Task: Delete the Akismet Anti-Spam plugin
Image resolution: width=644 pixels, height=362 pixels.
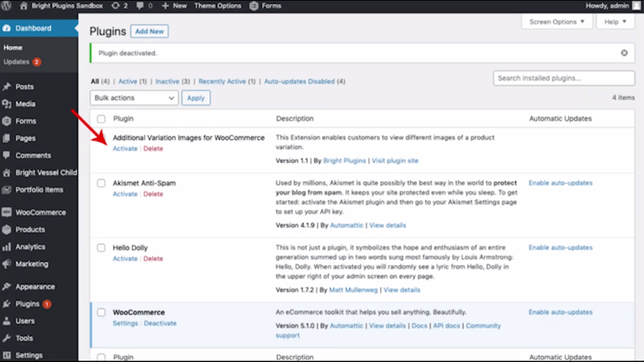Action: pyautogui.click(x=153, y=194)
